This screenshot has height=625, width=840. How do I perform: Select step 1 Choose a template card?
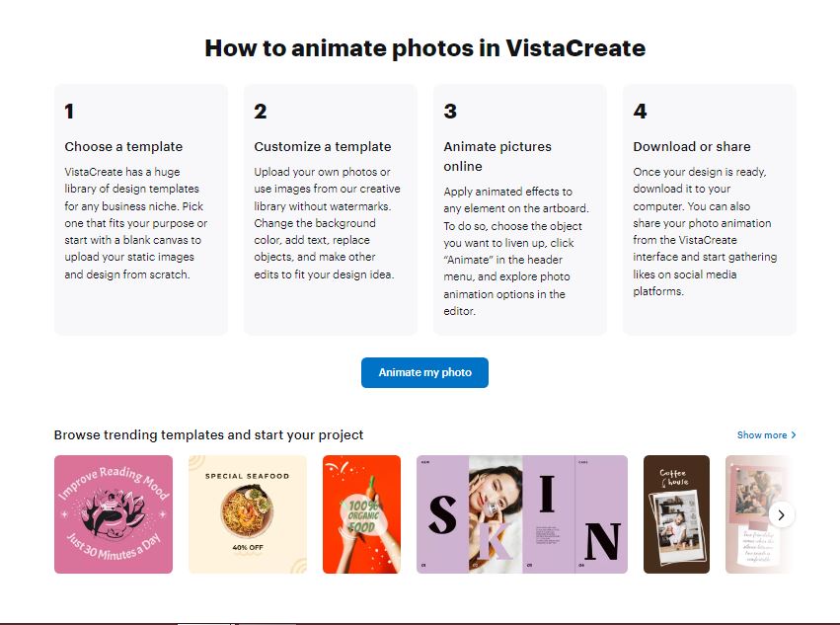(x=139, y=207)
